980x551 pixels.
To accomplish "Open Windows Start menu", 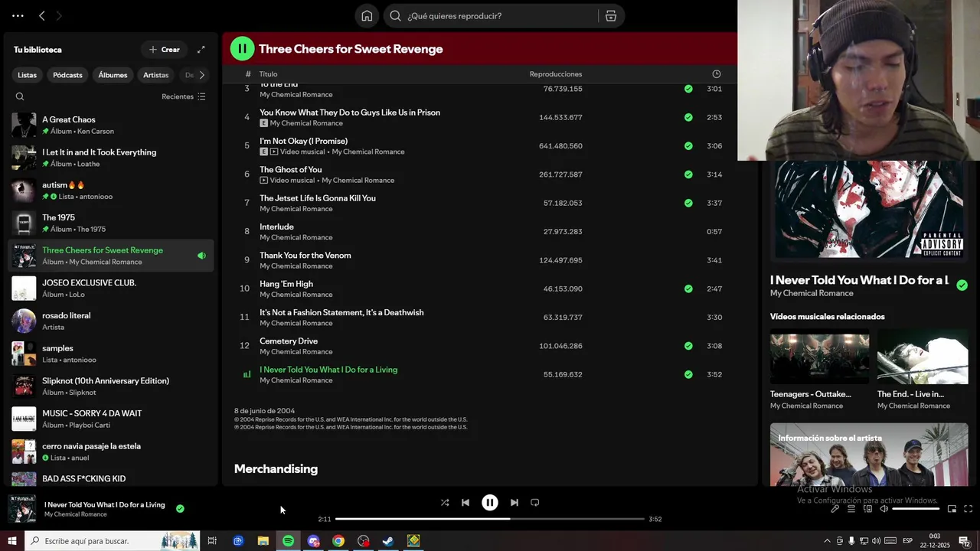I will tap(11, 541).
